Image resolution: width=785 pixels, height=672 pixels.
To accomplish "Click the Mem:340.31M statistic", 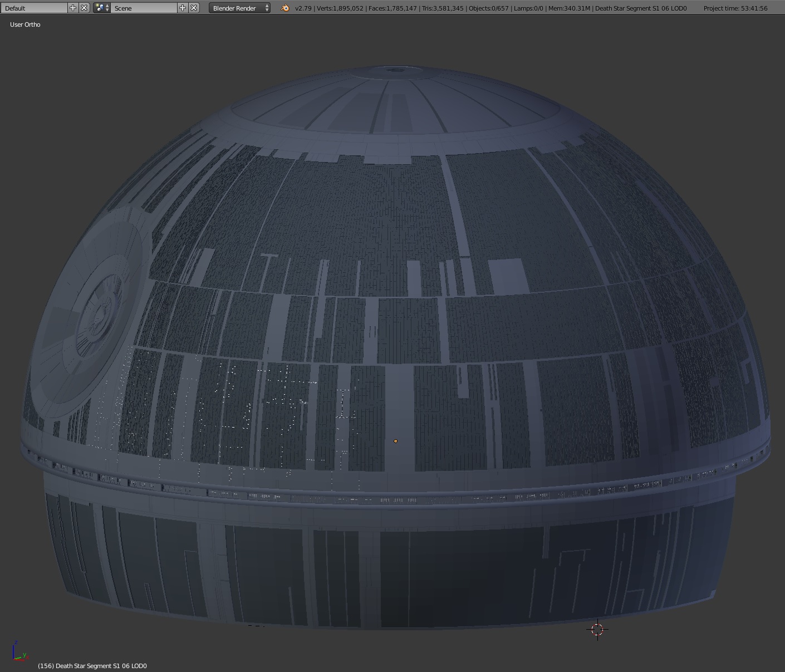I will (x=570, y=8).
